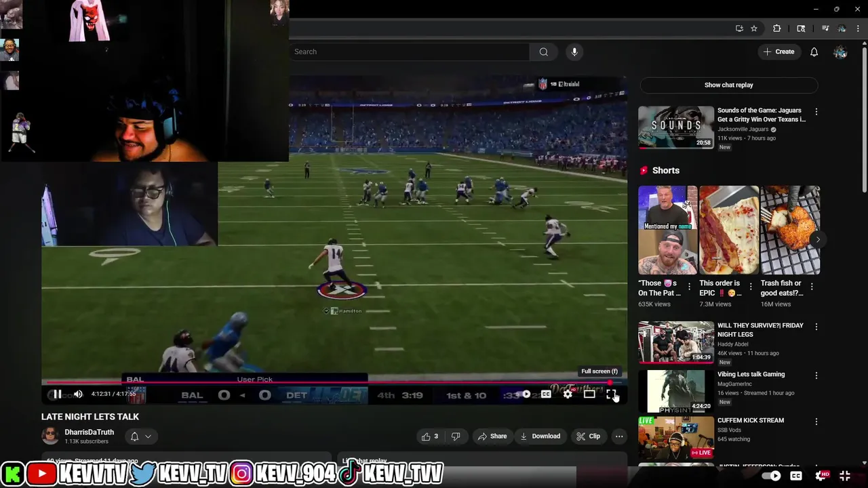This screenshot has height=488, width=868.
Task: Open HD settings gear in bottom overlay
Action: pos(823,476)
